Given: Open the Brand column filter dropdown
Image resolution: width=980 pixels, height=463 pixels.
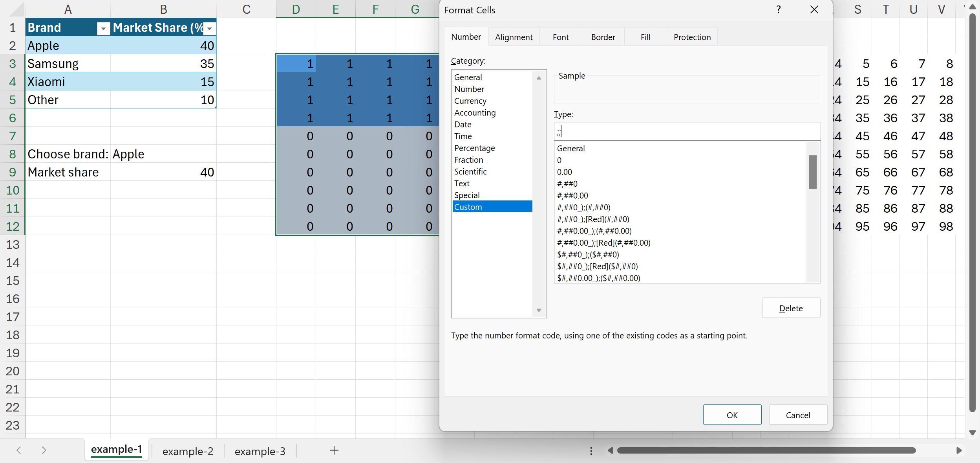Looking at the screenshot, I should point(103,28).
